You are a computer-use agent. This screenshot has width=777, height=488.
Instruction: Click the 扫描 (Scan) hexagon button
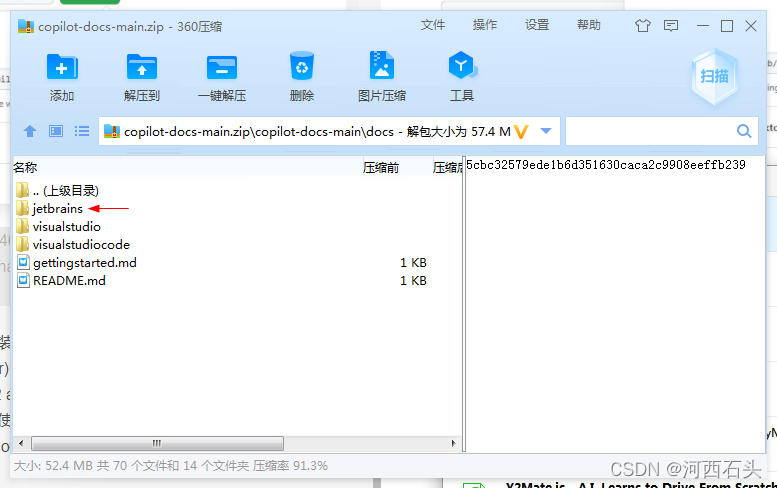(714, 76)
